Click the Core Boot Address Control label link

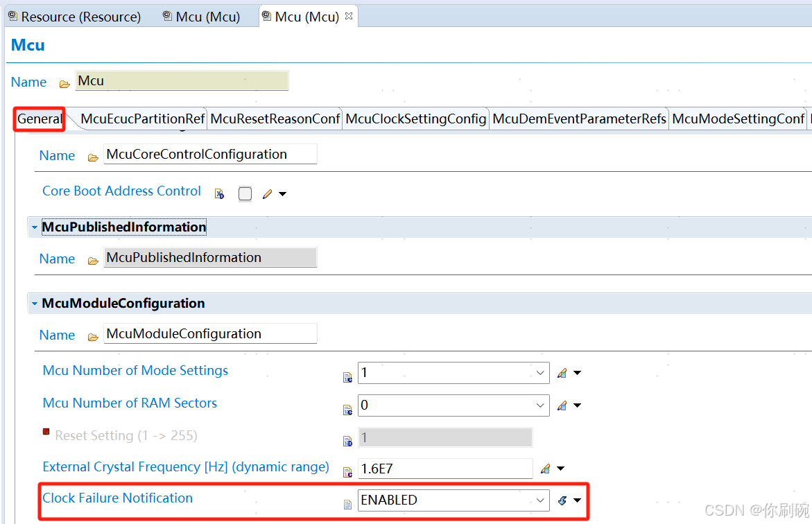[x=122, y=191]
